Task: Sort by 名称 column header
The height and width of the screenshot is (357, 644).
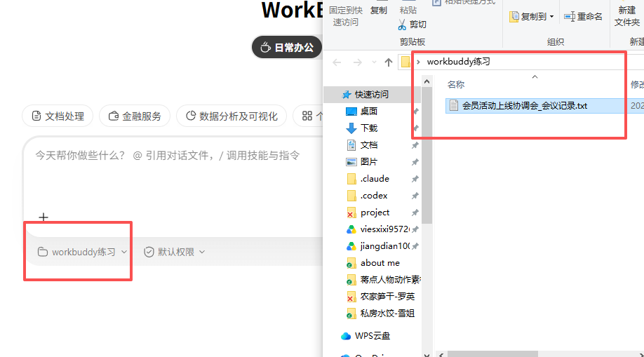Action: (x=455, y=85)
